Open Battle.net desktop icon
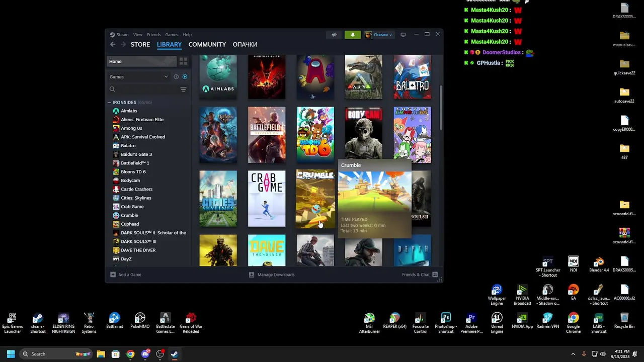Screen dimensions: 644x362 coord(115,321)
